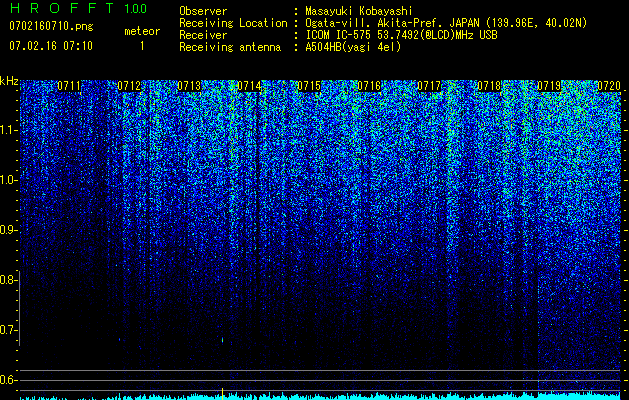The width and height of the screenshot is (629, 400).
Task: Click the cyan signal power graph at bottom
Action: pos(320,396)
